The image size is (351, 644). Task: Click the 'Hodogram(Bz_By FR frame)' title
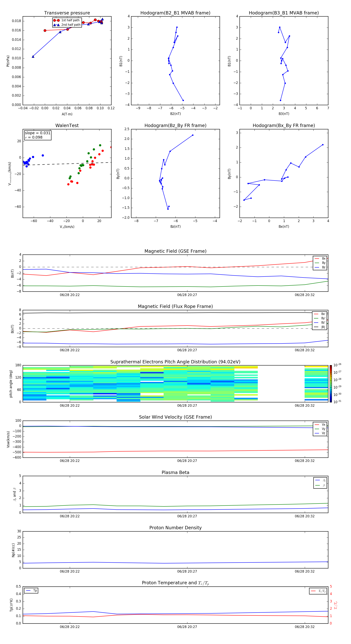pos(175,125)
